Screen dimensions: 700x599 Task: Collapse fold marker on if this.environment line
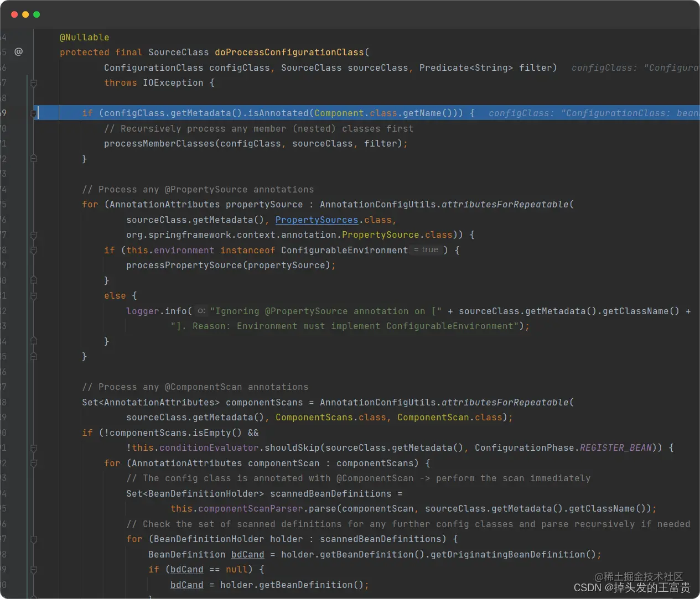[x=34, y=250]
